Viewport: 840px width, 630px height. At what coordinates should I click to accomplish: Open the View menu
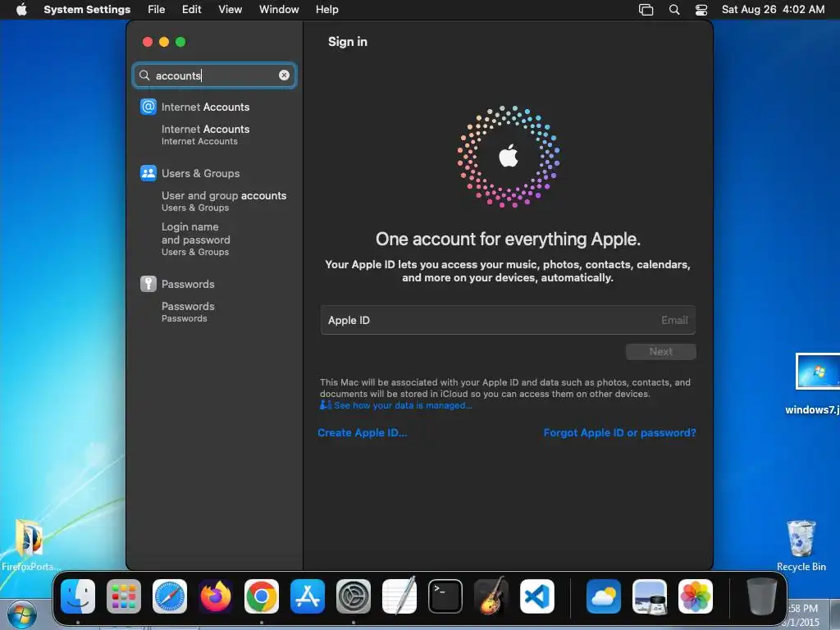pyautogui.click(x=230, y=9)
